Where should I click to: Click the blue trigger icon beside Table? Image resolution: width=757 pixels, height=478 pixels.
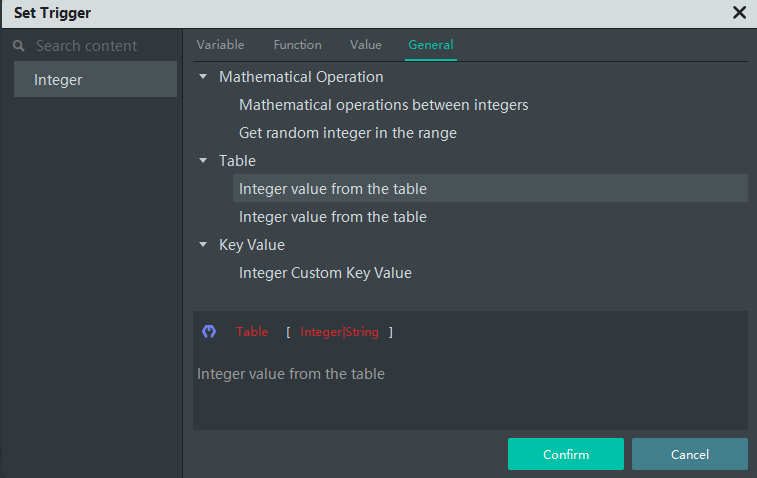(x=209, y=332)
